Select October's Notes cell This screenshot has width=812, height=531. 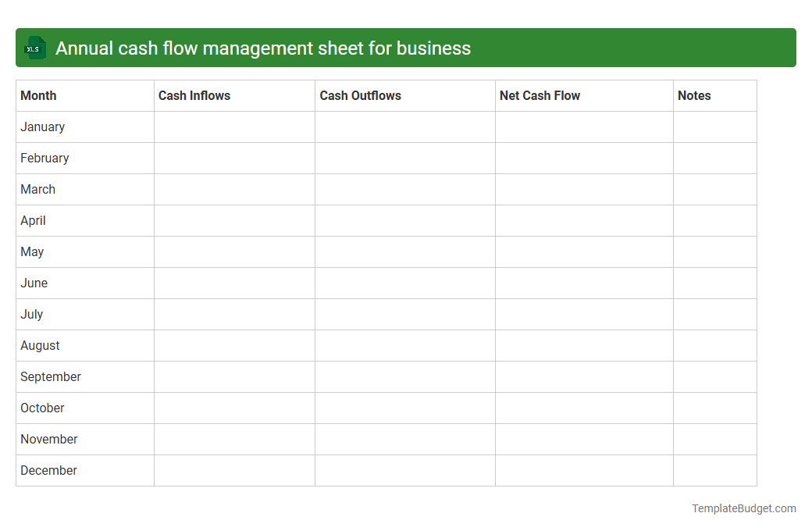pos(714,408)
